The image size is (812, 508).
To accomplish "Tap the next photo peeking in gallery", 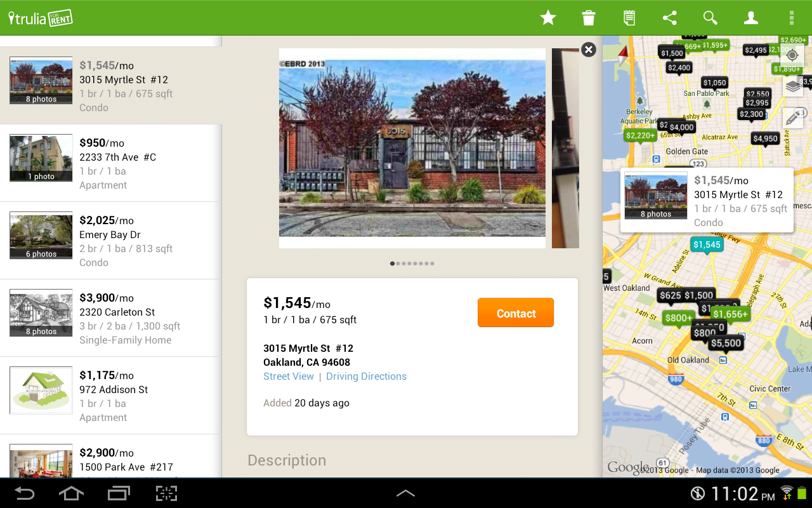I will click(565, 148).
